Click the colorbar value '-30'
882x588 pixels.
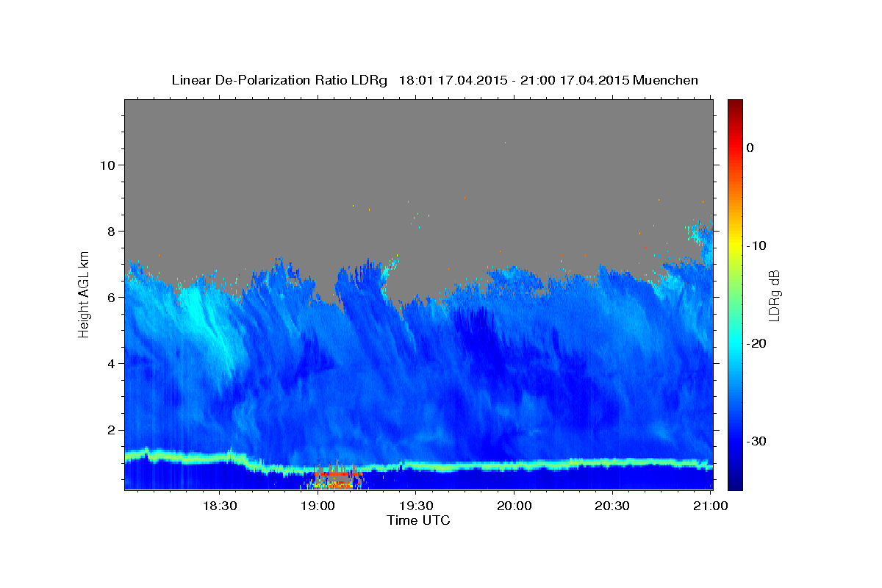756,441
